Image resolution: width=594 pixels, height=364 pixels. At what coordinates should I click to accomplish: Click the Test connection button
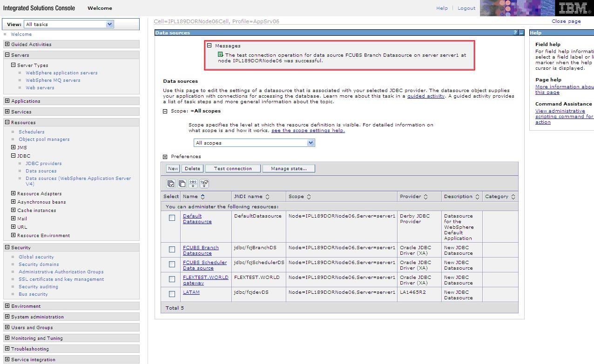point(233,169)
